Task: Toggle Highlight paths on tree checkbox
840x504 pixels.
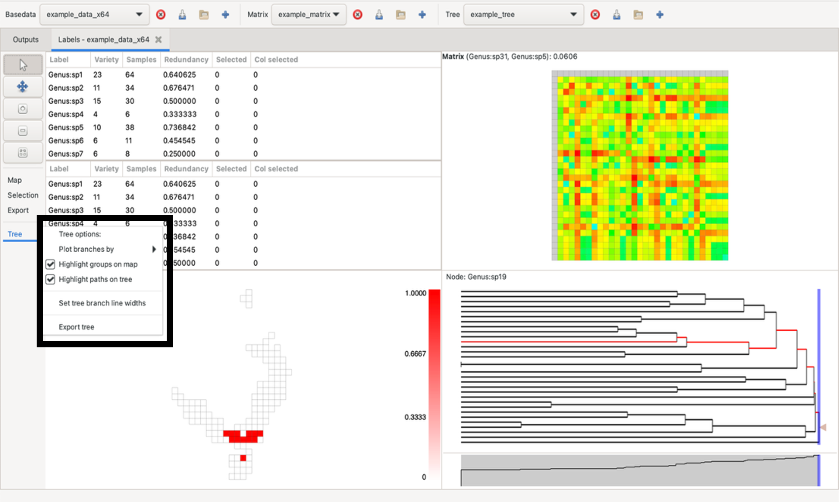Action: (51, 279)
